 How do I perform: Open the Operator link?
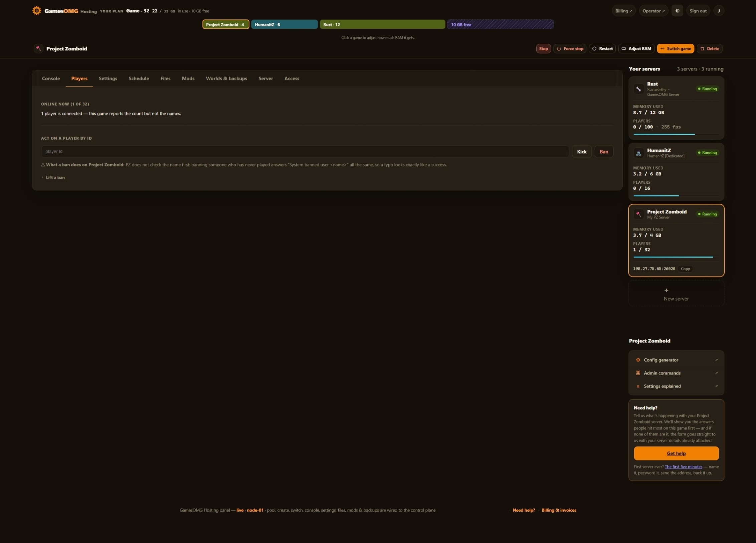click(x=653, y=11)
